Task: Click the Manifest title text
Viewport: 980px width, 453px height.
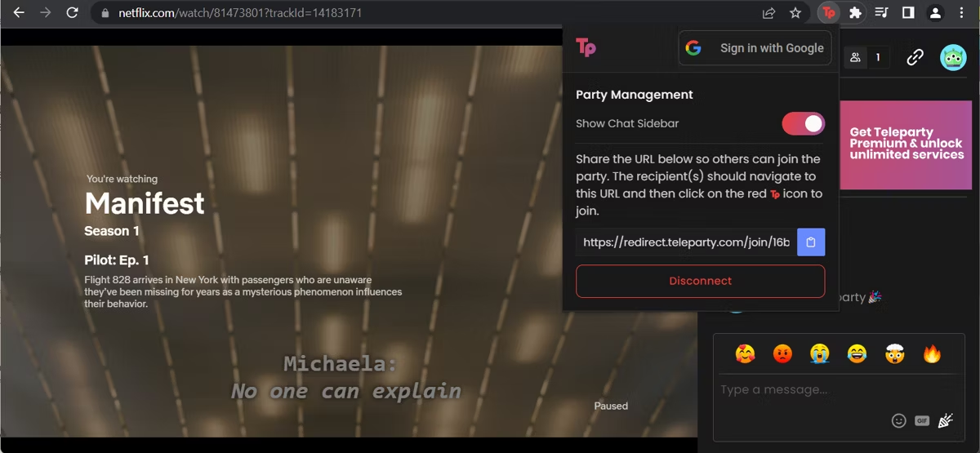Action: coord(145,202)
